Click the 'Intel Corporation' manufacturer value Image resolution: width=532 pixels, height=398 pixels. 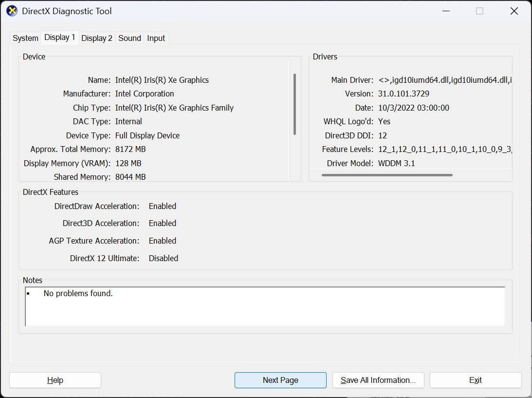click(x=145, y=94)
